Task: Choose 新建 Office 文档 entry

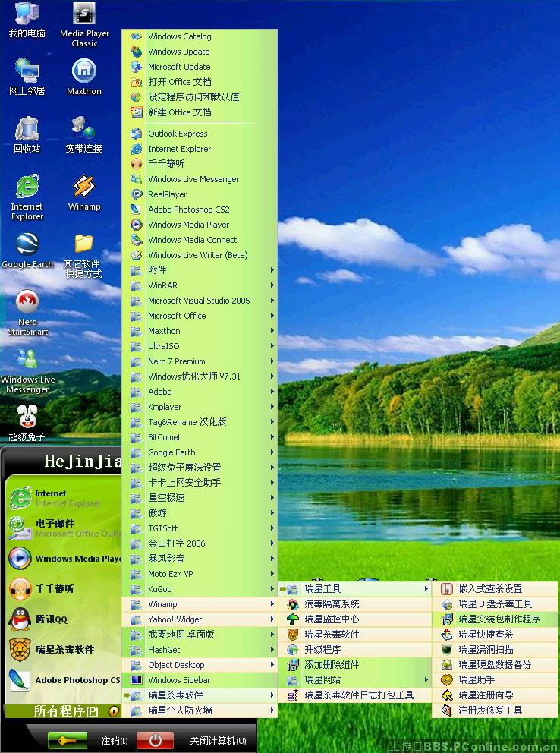Action: point(200,112)
